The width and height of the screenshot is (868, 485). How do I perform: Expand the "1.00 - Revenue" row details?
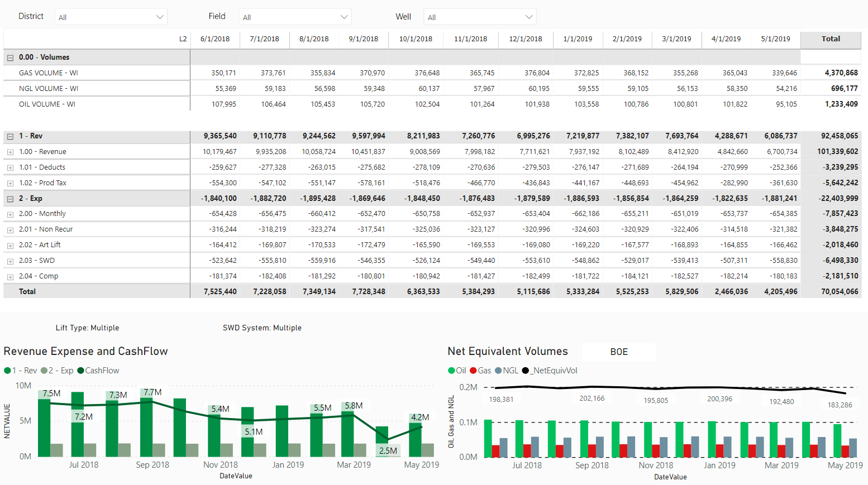pyautogui.click(x=9, y=151)
